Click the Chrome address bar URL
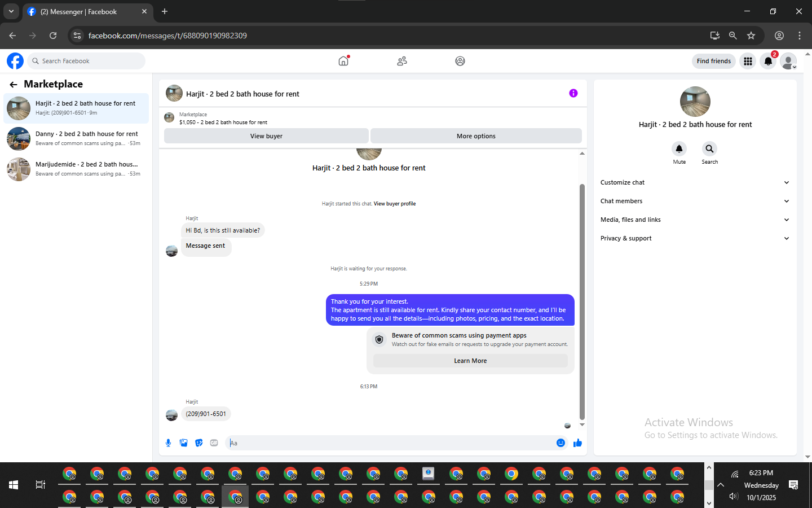Screen dimensions: 812x508 pyautogui.click(x=167, y=36)
